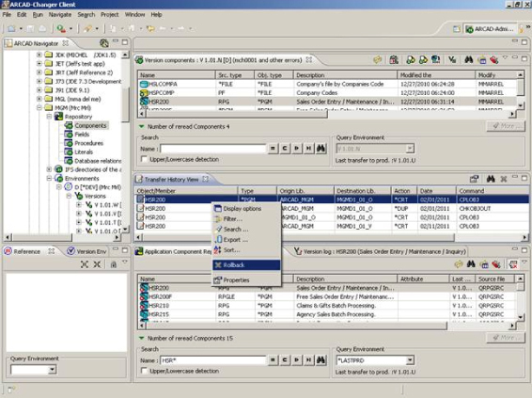Expand the V 1.01.W version node
532x398 pixels.
pyautogui.click(x=79, y=205)
